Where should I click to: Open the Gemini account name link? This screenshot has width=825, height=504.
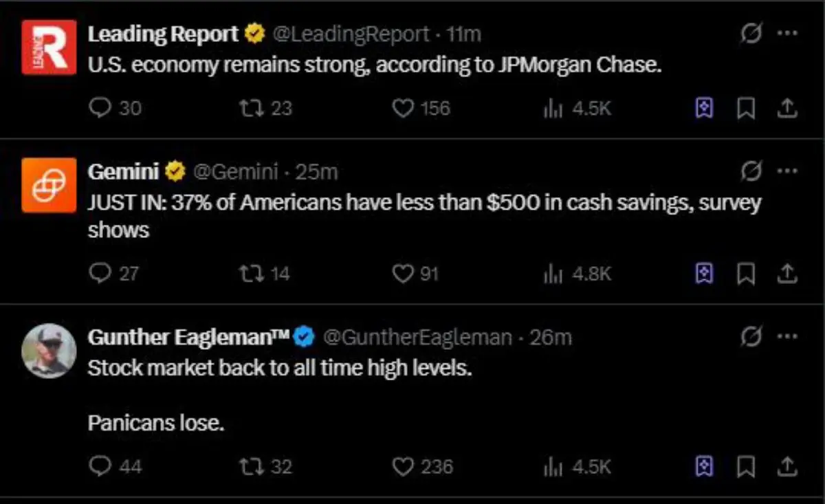coord(124,171)
